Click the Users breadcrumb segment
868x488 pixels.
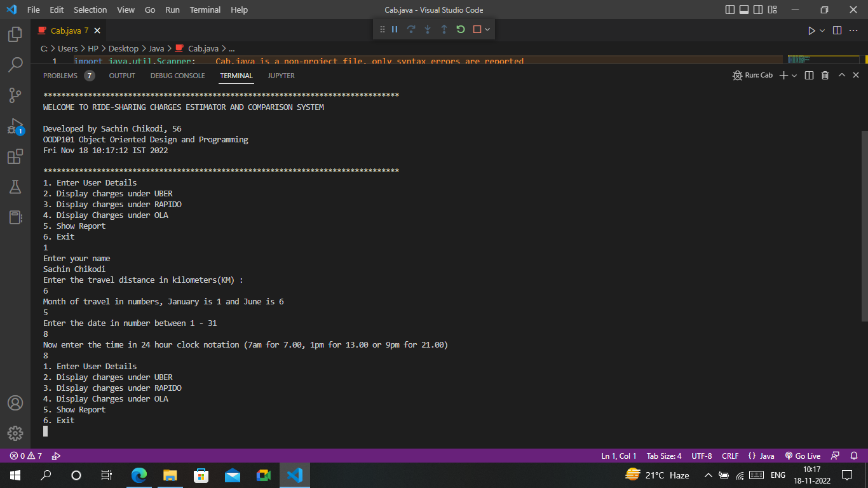point(68,48)
